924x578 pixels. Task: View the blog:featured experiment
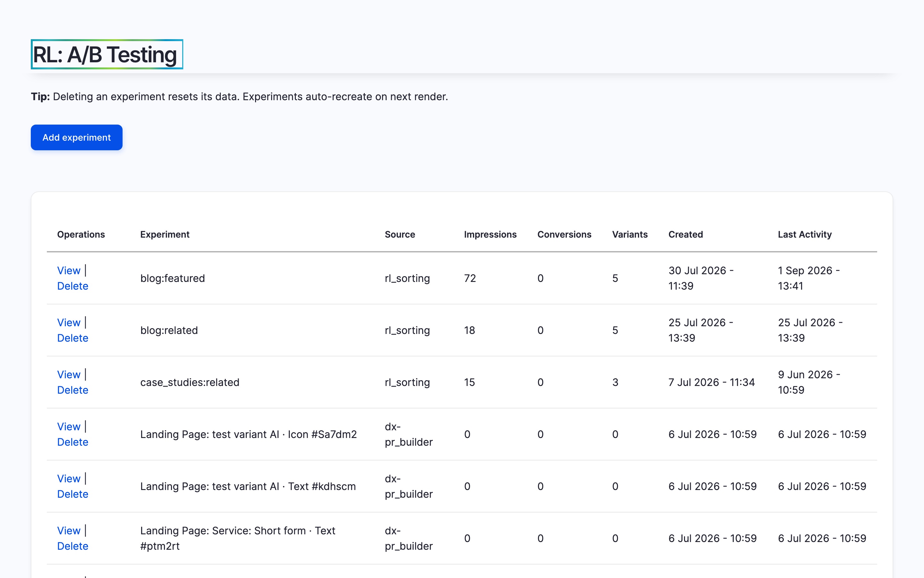click(x=69, y=270)
